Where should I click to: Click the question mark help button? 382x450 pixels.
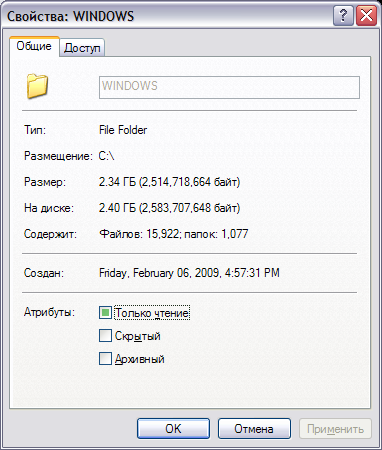point(343,16)
